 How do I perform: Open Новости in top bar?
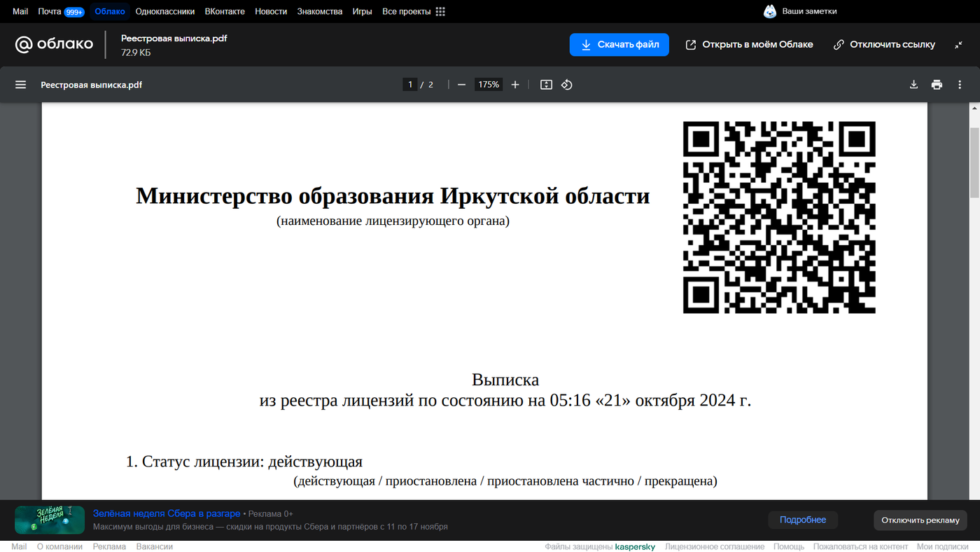point(271,11)
